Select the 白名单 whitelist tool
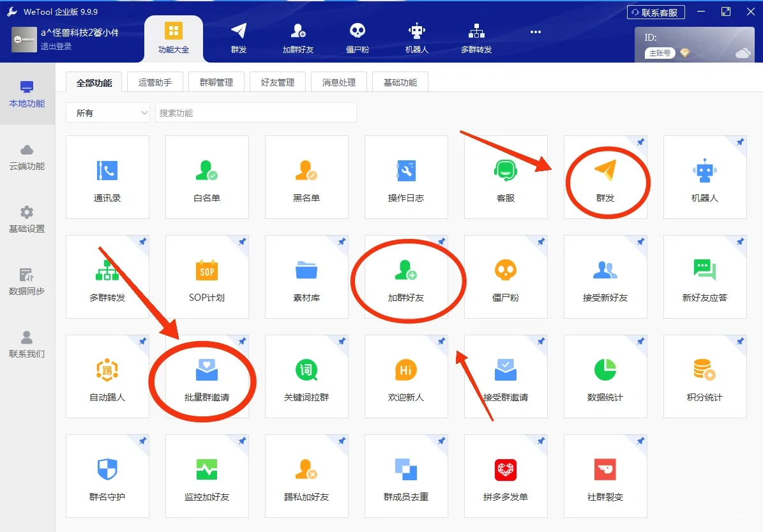Viewport: 763px width, 532px height. (x=207, y=177)
